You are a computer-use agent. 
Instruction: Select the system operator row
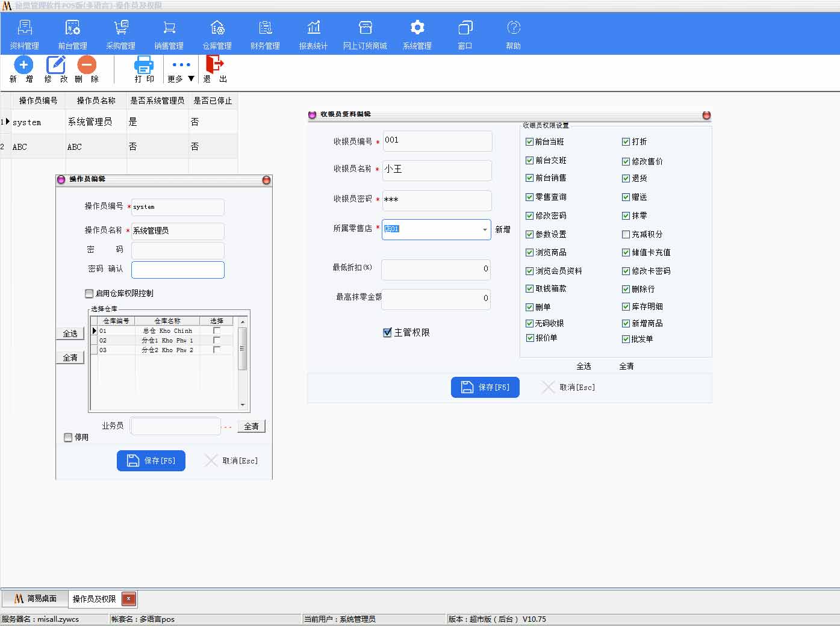coord(119,122)
